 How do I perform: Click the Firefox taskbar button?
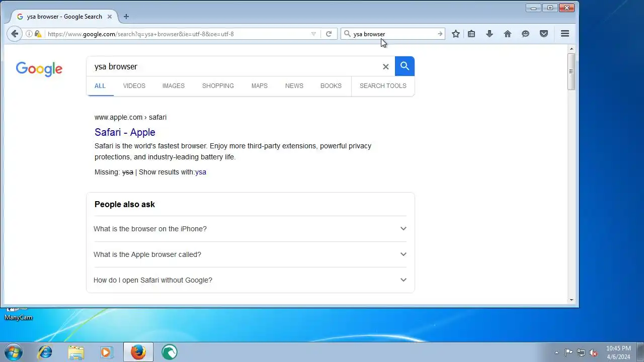click(138, 352)
